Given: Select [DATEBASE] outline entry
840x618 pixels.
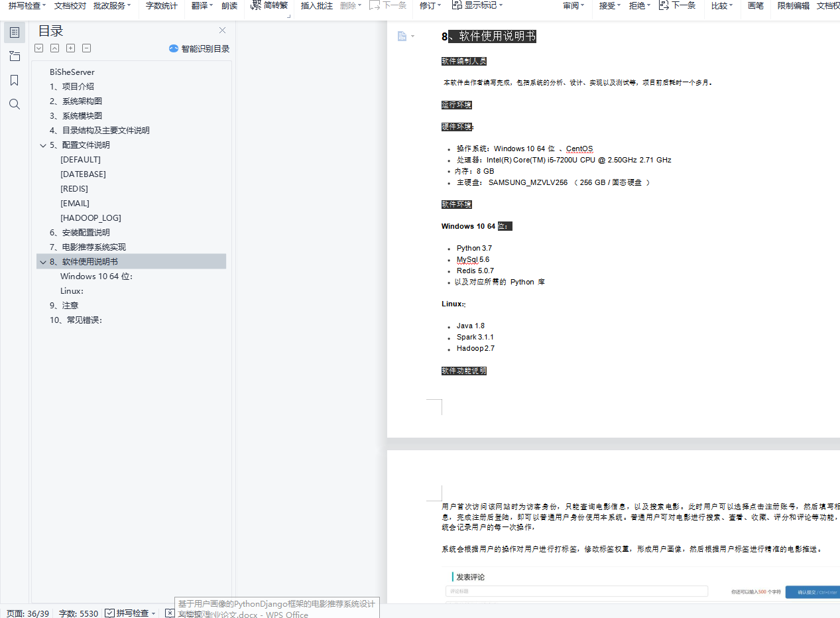Looking at the screenshot, I should [x=83, y=174].
